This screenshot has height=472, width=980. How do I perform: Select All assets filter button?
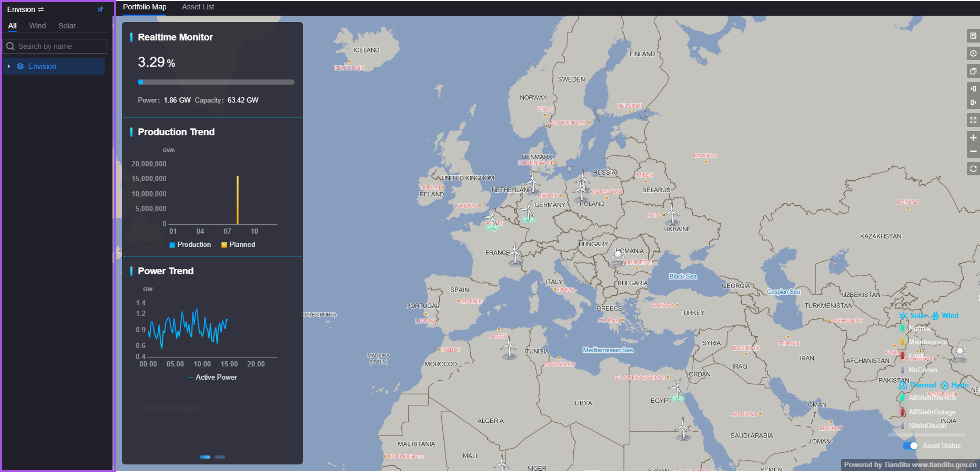tap(13, 26)
